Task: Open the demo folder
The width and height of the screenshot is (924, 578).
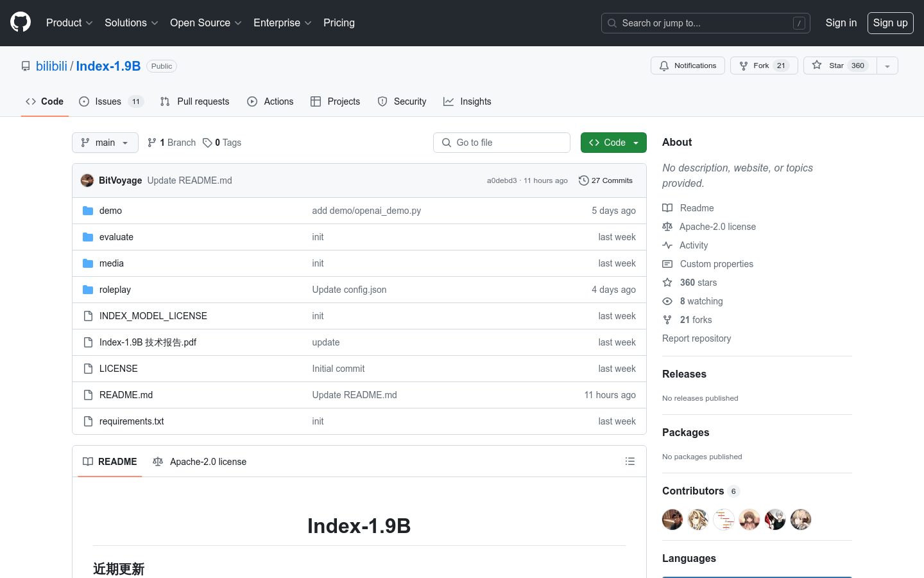Action: click(110, 211)
